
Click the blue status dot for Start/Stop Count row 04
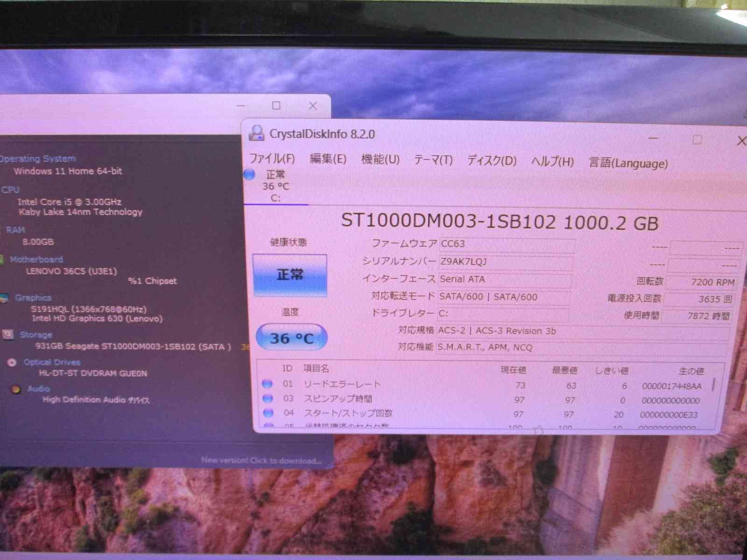[x=268, y=413]
